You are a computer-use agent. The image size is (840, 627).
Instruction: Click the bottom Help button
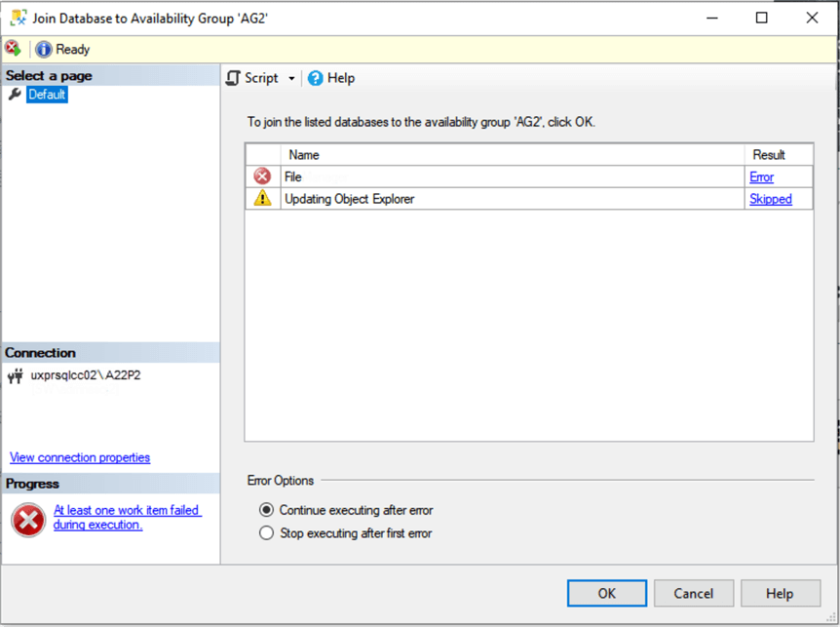click(780, 593)
